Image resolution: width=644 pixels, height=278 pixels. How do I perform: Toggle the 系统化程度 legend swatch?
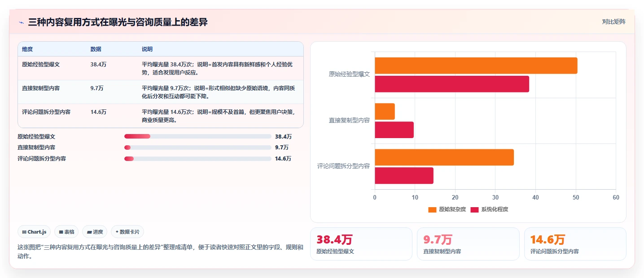click(x=474, y=209)
